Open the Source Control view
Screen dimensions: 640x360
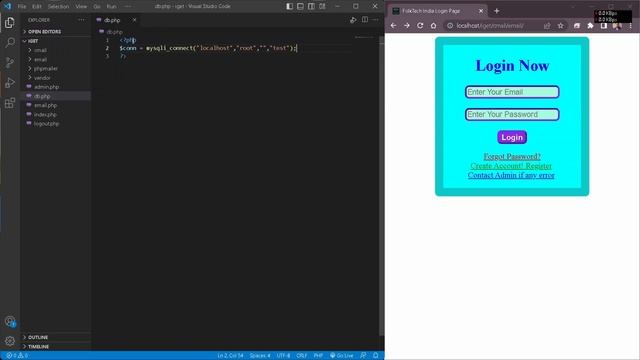10,62
